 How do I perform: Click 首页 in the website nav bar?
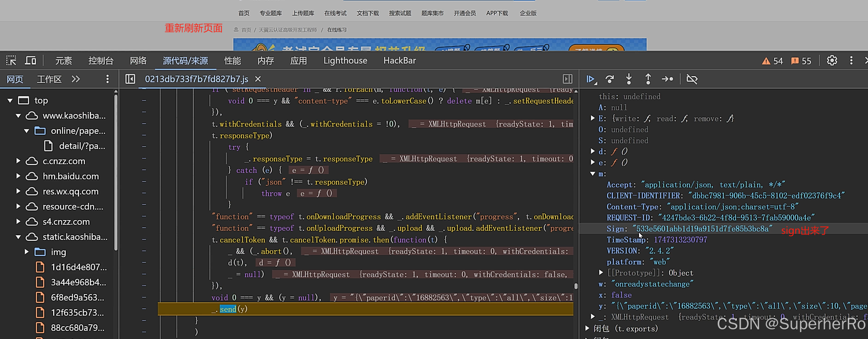244,13
